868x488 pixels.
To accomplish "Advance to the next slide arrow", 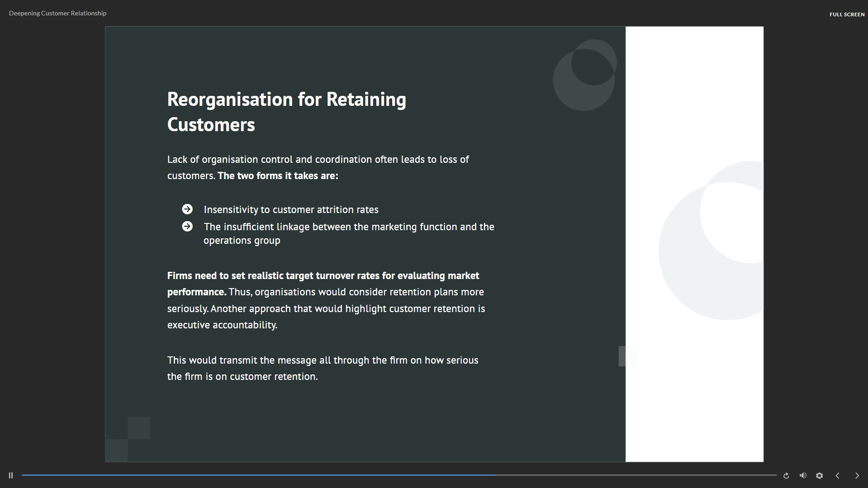I will (x=857, y=476).
